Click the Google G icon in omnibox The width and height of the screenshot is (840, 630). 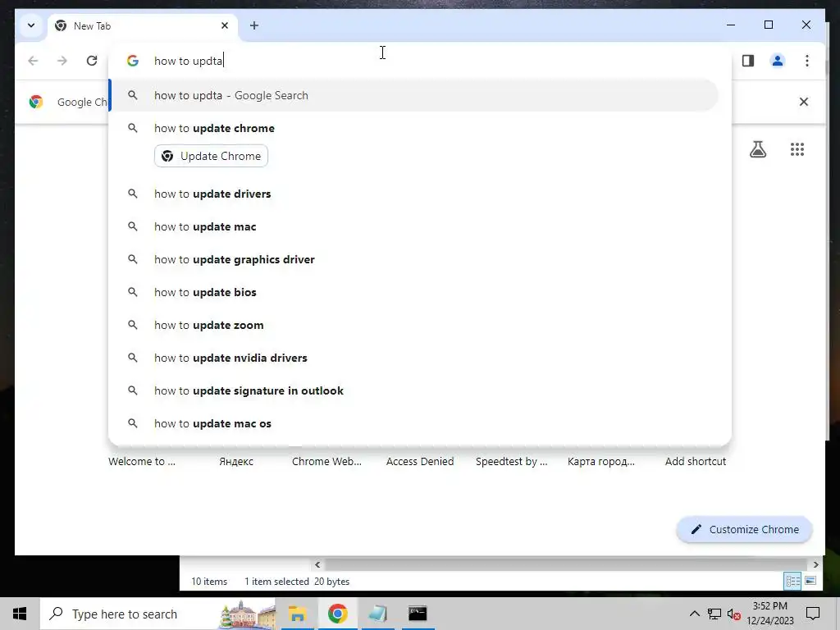132,61
